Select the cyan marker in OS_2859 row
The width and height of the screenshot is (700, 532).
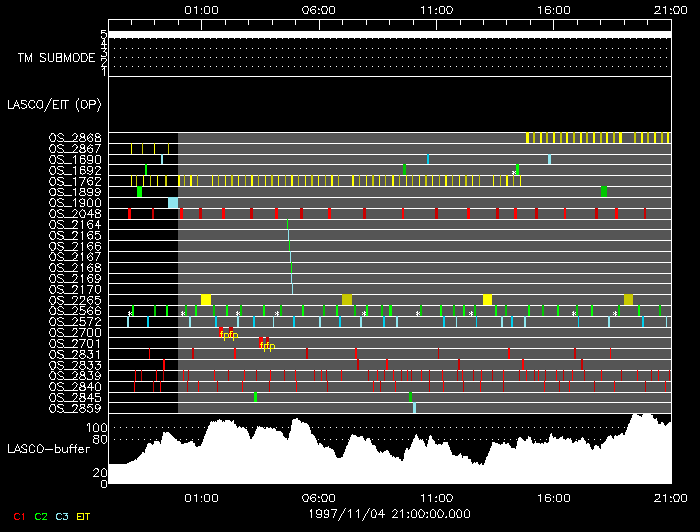415,408
